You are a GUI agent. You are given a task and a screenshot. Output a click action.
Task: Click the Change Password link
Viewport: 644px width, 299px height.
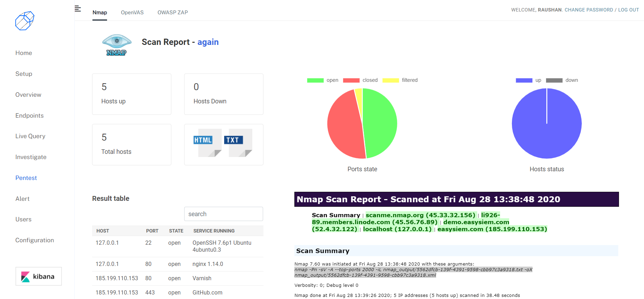(589, 10)
